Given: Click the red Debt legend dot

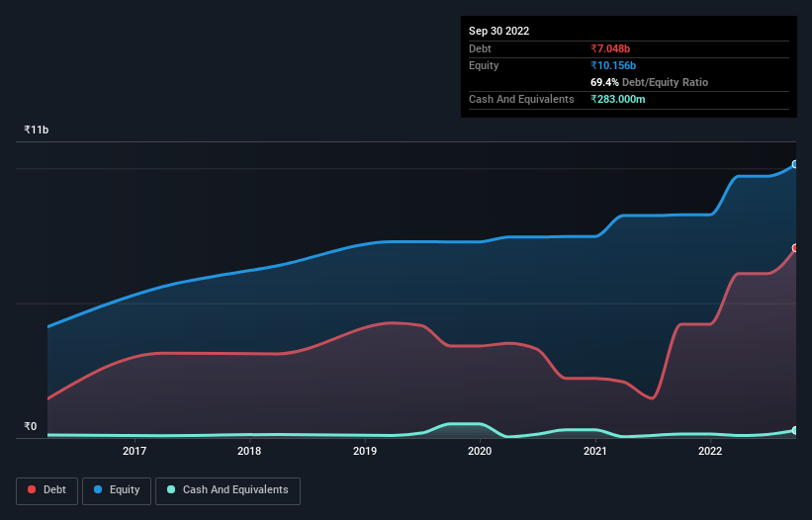Looking at the screenshot, I should [32, 489].
